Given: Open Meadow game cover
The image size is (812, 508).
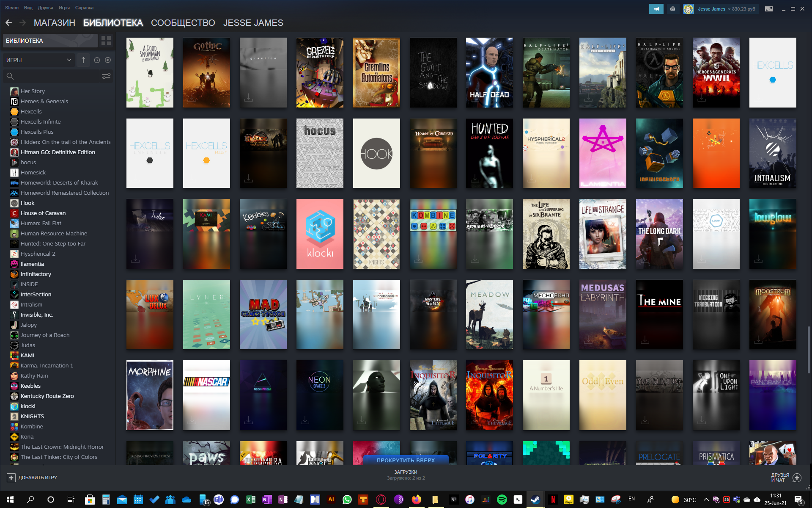Looking at the screenshot, I should pyautogui.click(x=489, y=315).
